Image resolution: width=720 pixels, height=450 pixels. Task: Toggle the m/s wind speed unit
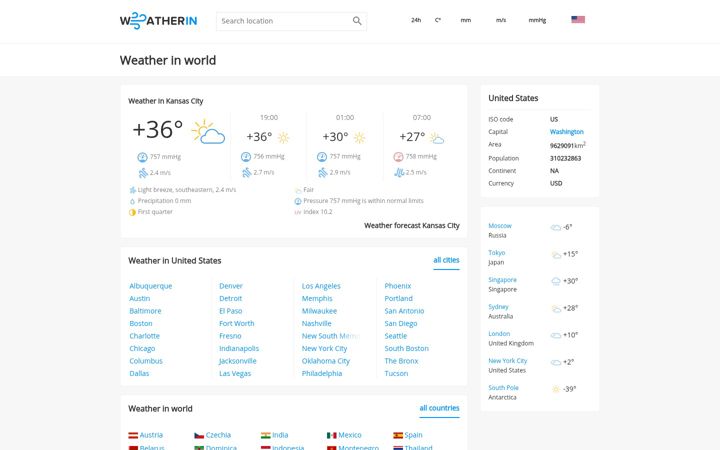[x=501, y=20]
